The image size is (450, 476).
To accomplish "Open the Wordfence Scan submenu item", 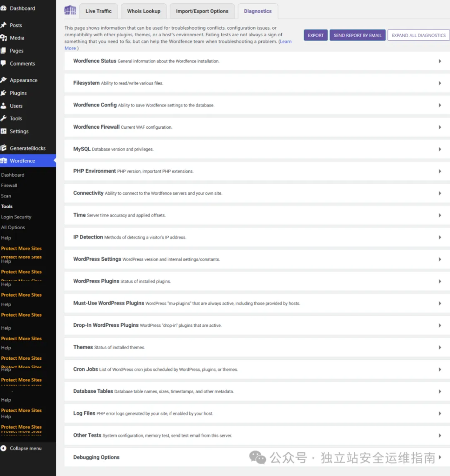I will pos(6,196).
